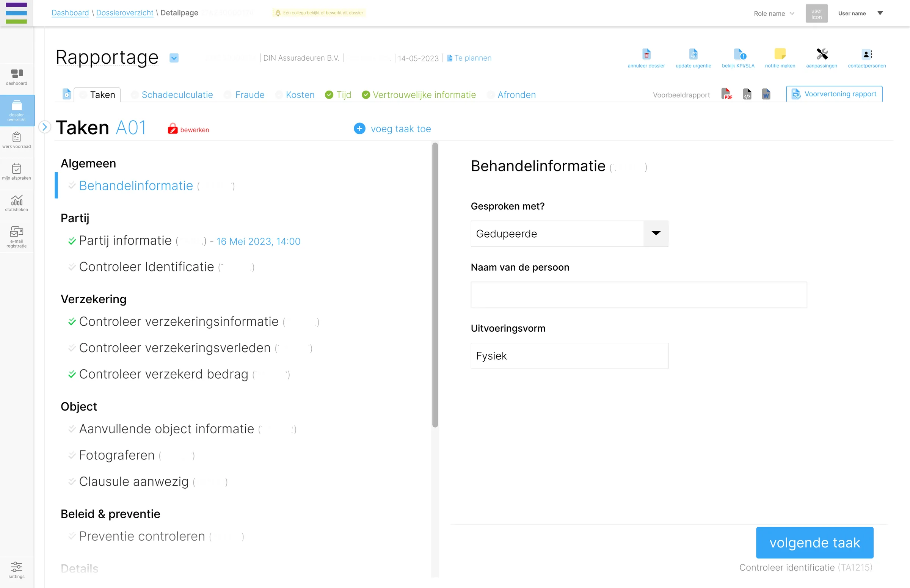Click the red bewerken lock link
Screen dimensions: 910x588
click(188, 129)
